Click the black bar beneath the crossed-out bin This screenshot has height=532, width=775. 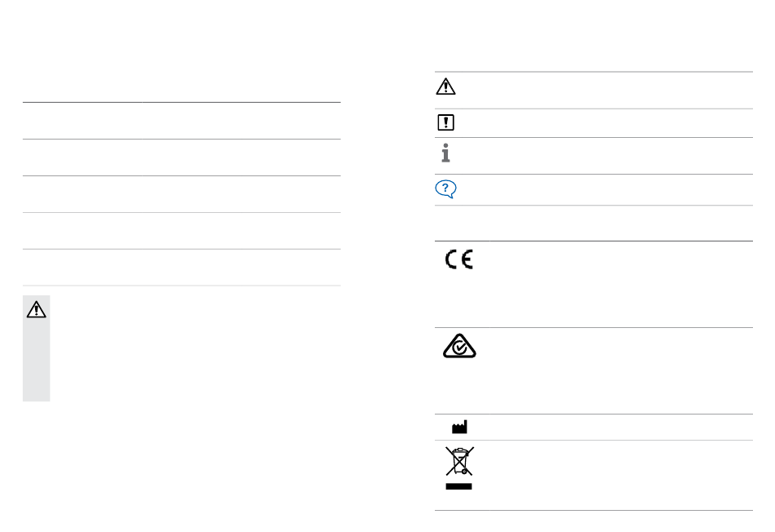(x=458, y=486)
